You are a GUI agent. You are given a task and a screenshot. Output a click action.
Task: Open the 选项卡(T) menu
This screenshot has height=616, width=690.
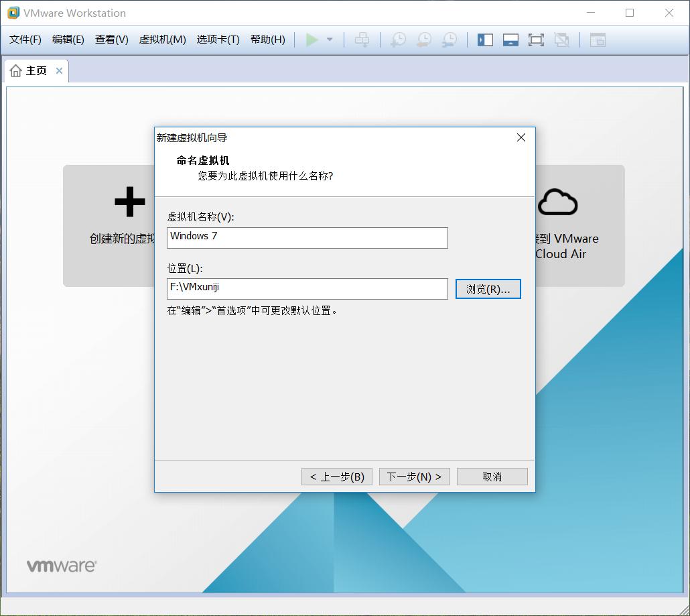[218, 40]
